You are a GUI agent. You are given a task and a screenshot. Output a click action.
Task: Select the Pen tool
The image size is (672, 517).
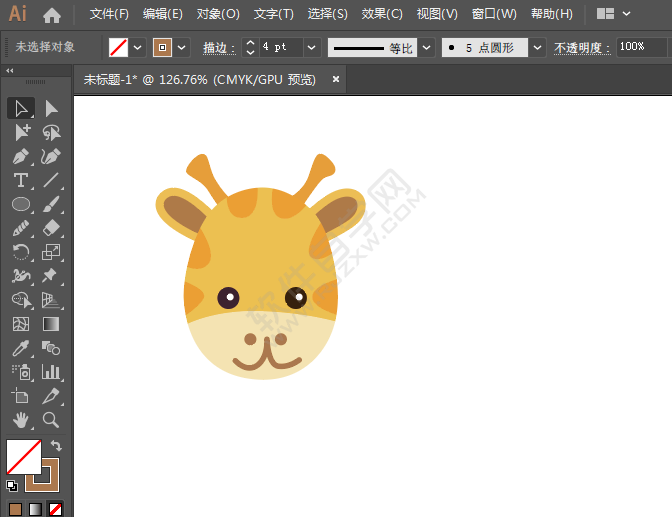(20, 156)
